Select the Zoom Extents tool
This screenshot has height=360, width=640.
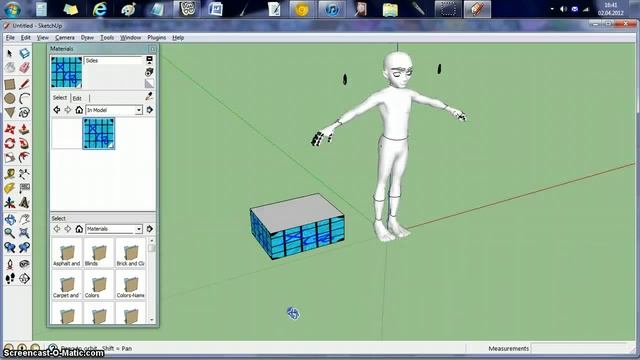(x=24, y=233)
